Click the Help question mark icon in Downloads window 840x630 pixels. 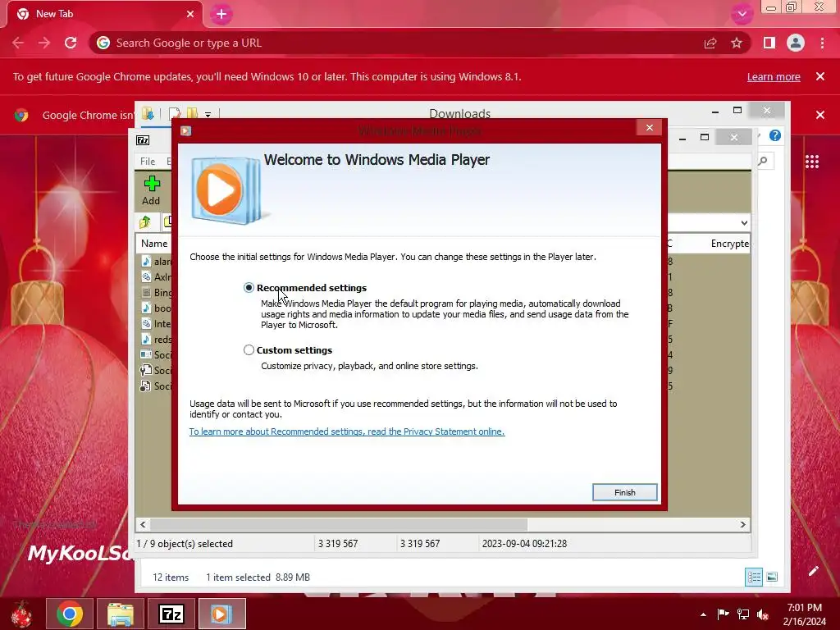774,135
